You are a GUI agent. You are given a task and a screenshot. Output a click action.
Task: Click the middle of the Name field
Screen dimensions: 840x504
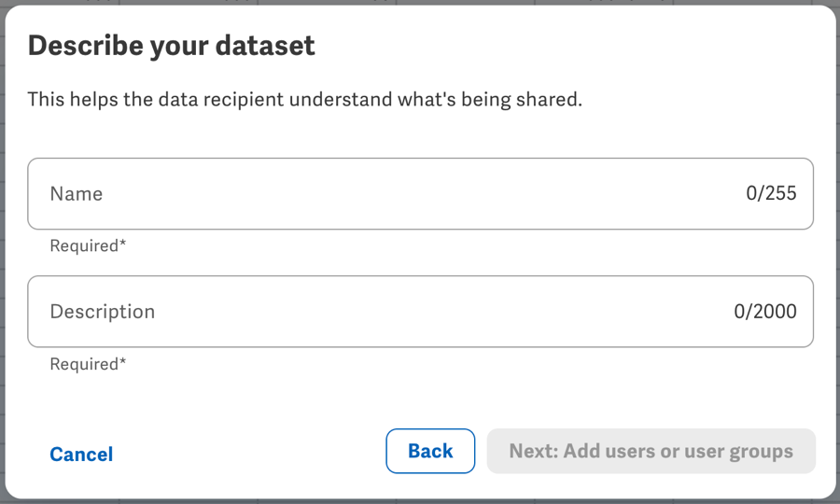[x=420, y=194]
